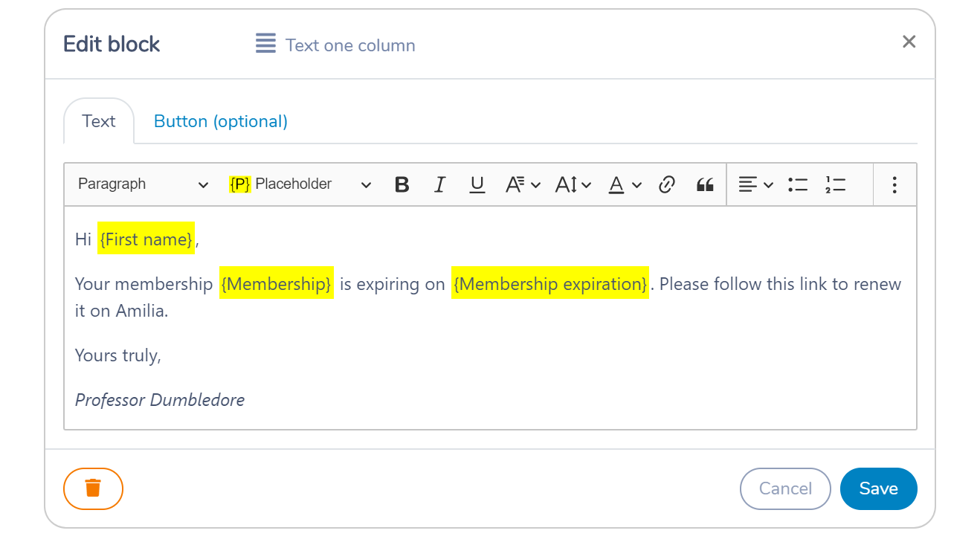Image resolution: width=980 pixels, height=542 pixels.
Task: Open the font size dropdown
Action: [573, 184]
